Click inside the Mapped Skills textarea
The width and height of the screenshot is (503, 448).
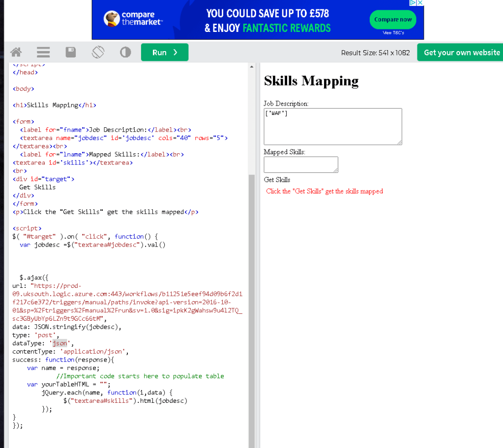click(301, 165)
